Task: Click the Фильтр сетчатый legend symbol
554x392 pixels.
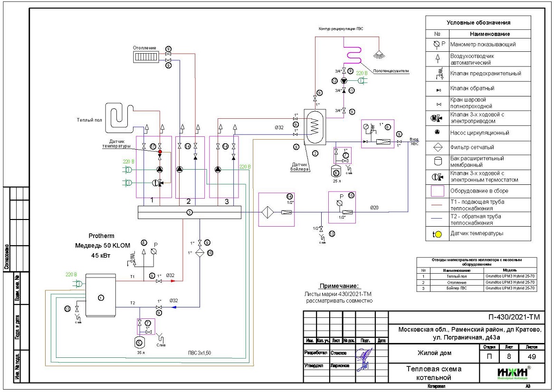Action: click(x=437, y=147)
